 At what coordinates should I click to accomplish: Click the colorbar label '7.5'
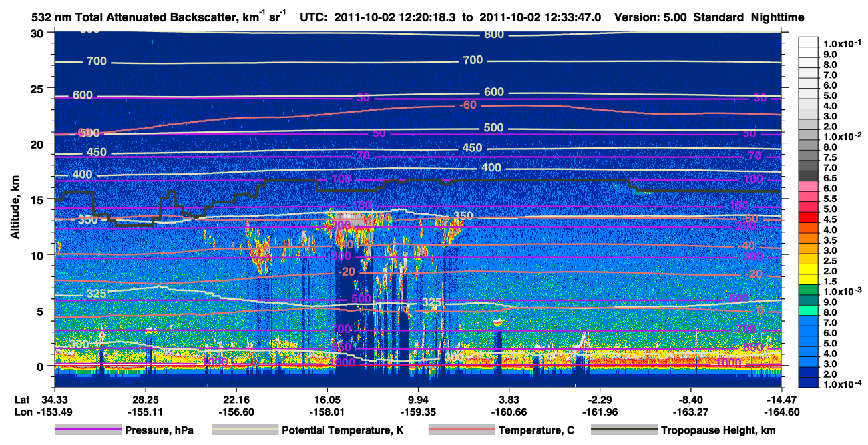tap(830, 157)
